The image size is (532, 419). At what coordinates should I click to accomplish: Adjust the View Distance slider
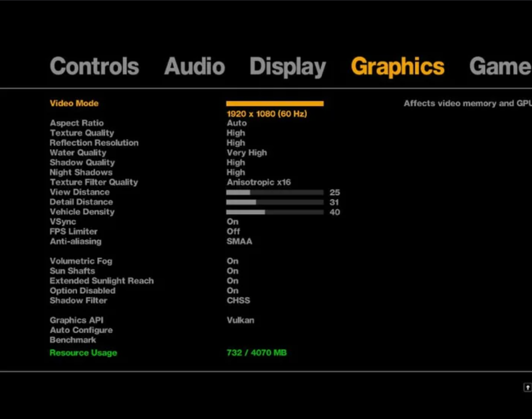(x=275, y=192)
